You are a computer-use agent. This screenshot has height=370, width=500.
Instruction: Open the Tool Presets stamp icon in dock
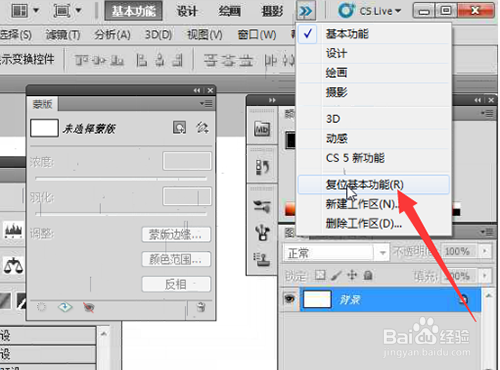(262, 259)
